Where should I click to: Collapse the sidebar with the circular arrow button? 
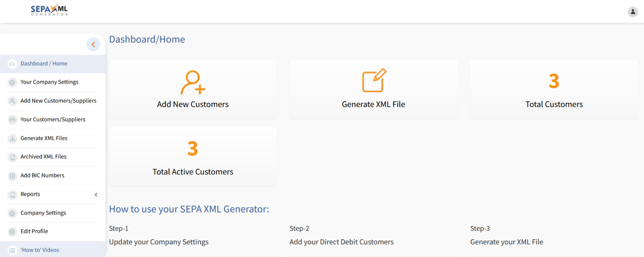pyautogui.click(x=93, y=44)
